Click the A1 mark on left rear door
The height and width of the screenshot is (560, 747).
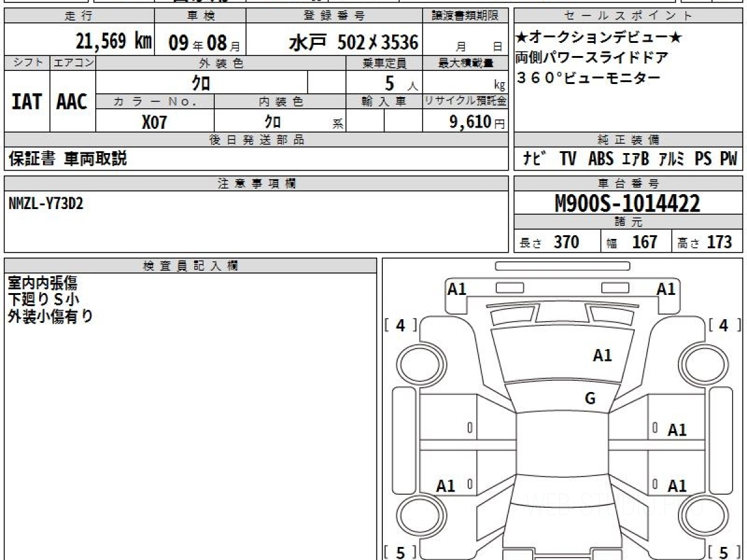click(446, 486)
